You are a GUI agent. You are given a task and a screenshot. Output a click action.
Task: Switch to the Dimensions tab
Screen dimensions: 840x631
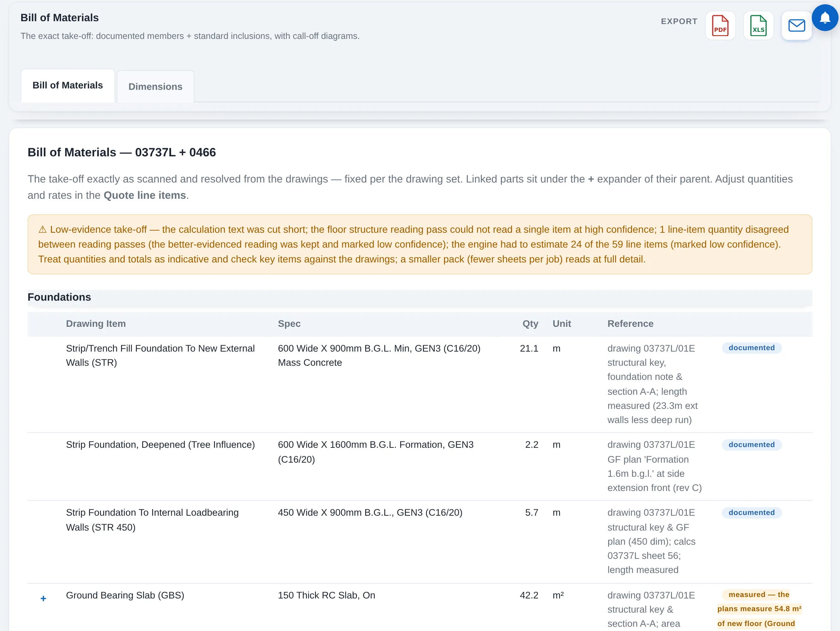(x=155, y=87)
